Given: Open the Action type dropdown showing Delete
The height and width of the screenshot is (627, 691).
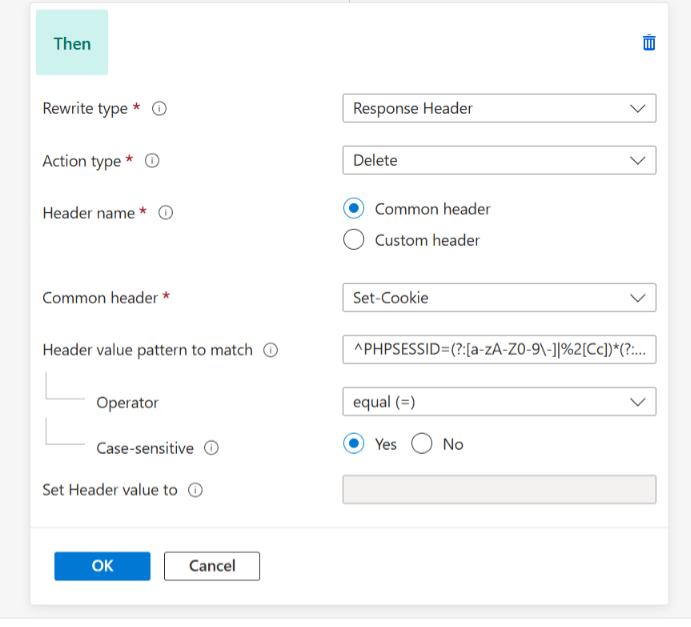Looking at the screenshot, I should tap(499, 160).
